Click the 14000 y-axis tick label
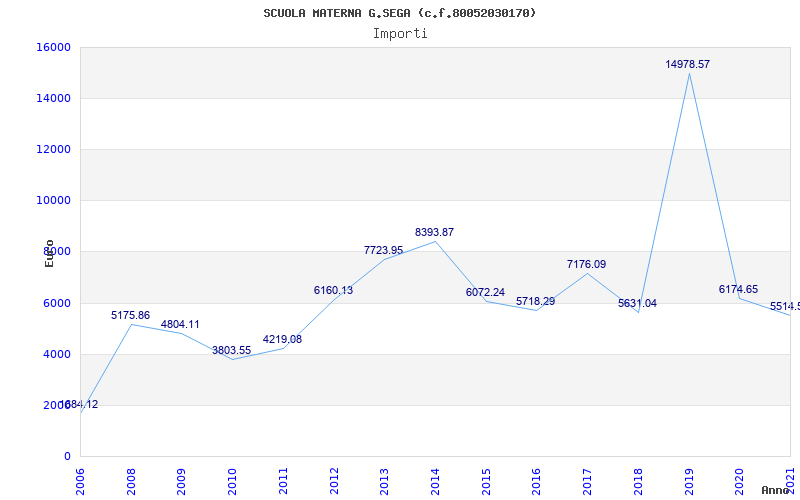This screenshot has height=500, width=800. (x=53, y=98)
